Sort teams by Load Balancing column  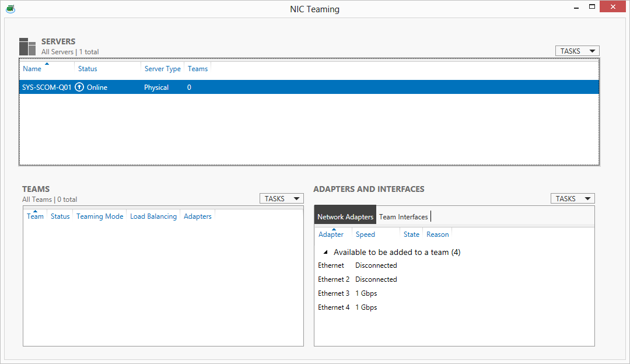[x=153, y=216]
